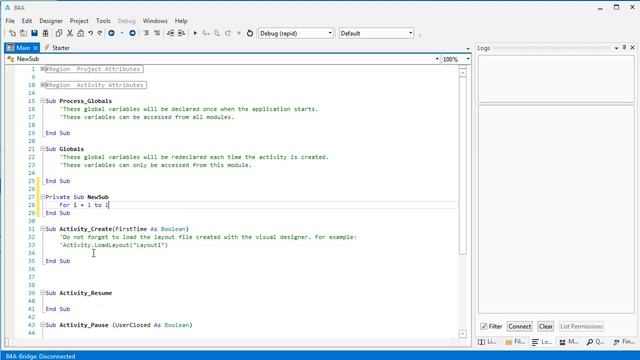Save the project with the floppy icon
The image size is (640, 360).
tap(34, 33)
